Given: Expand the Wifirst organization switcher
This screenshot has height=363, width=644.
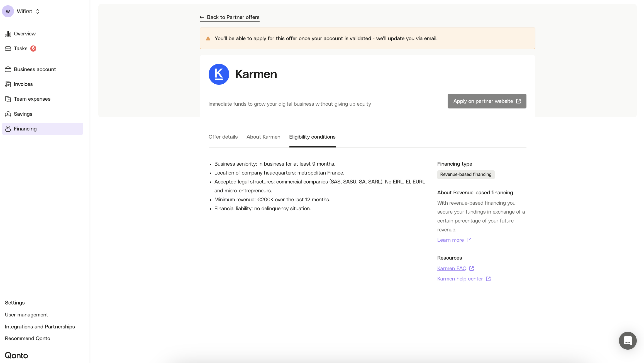Looking at the screenshot, I should (x=28, y=11).
